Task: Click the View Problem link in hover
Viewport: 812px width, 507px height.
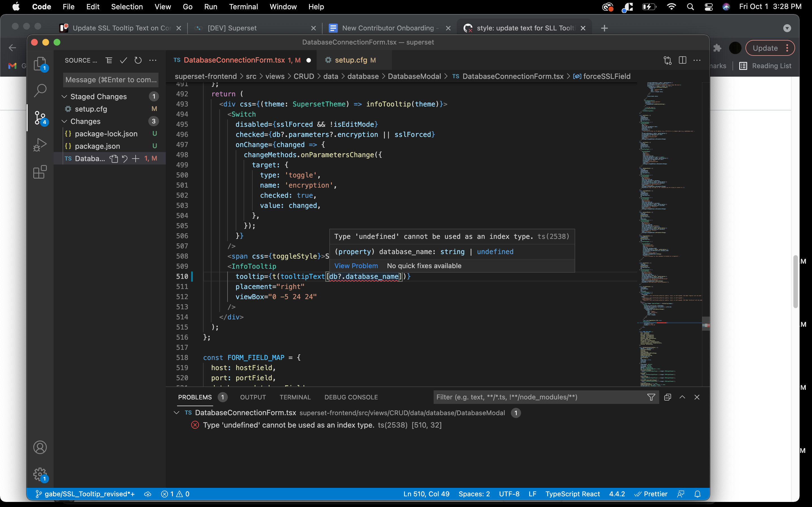Action: [356, 266]
